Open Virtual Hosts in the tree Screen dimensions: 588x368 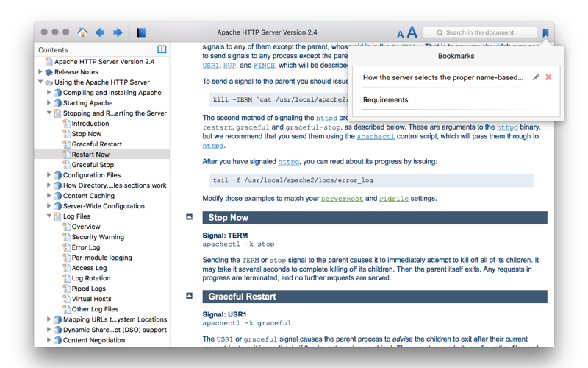[91, 299]
